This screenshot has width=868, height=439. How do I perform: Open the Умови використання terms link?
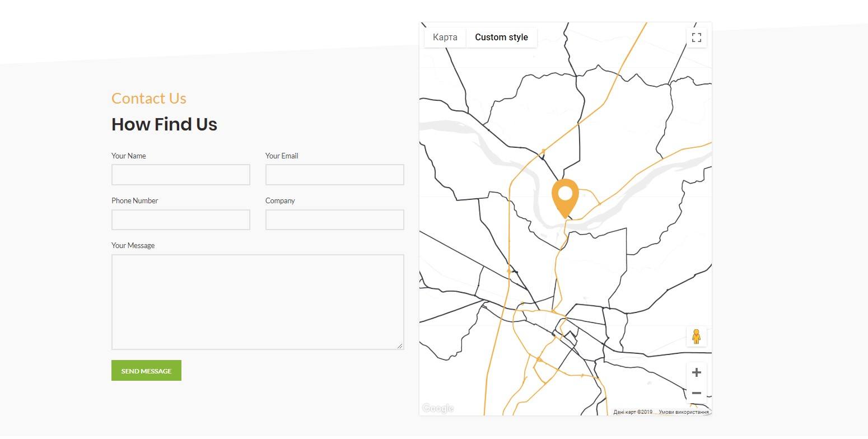(x=683, y=412)
